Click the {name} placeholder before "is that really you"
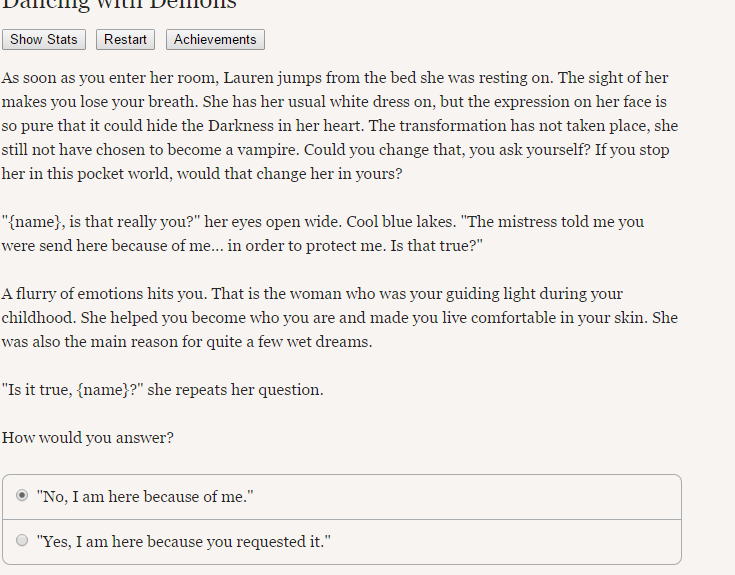The height and width of the screenshot is (575, 735). coord(35,222)
